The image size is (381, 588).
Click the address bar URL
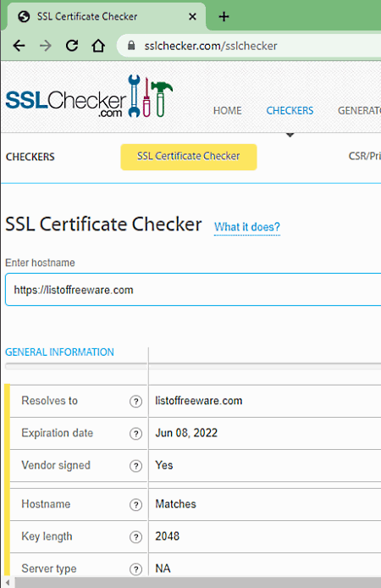click(x=211, y=46)
